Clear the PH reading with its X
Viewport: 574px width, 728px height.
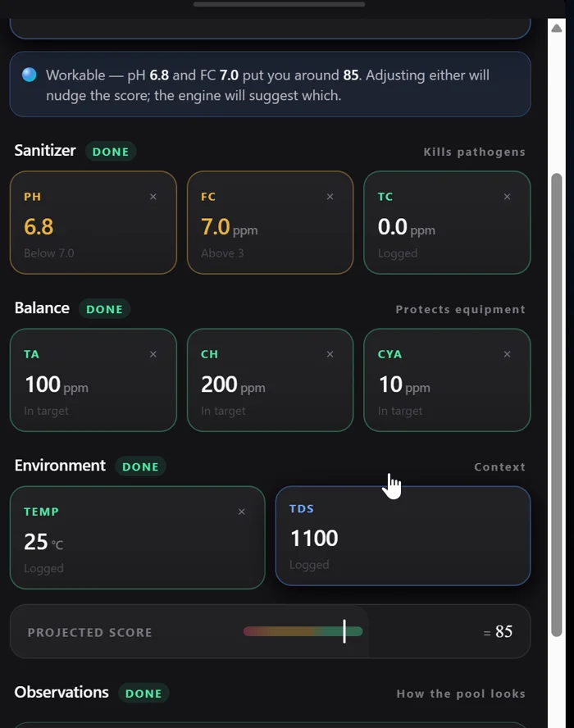153,197
